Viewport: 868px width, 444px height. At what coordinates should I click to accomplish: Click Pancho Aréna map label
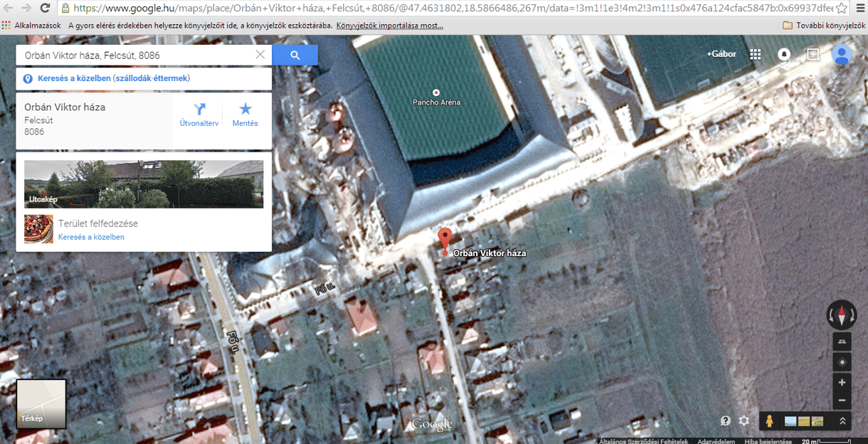pos(436,102)
